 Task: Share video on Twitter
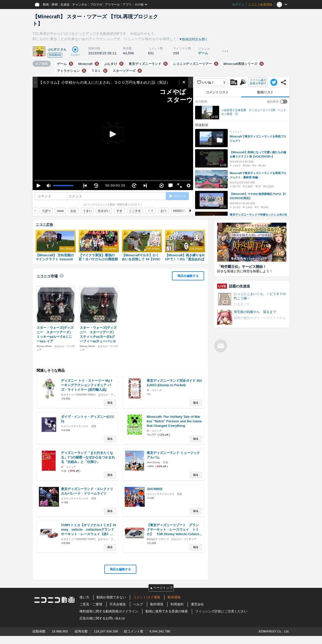click(x=274, y=82)
